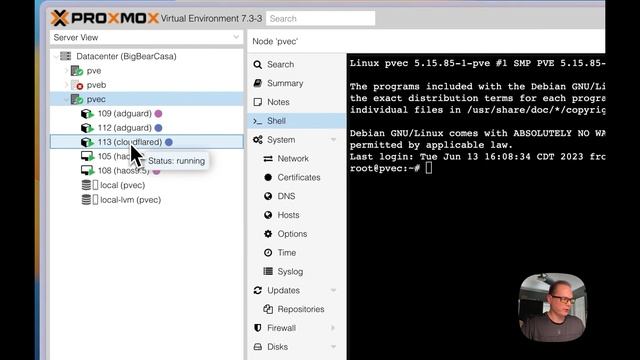Click the Datacenter server icon
Viewport: 640px width, 360px height.
(66, 56)
